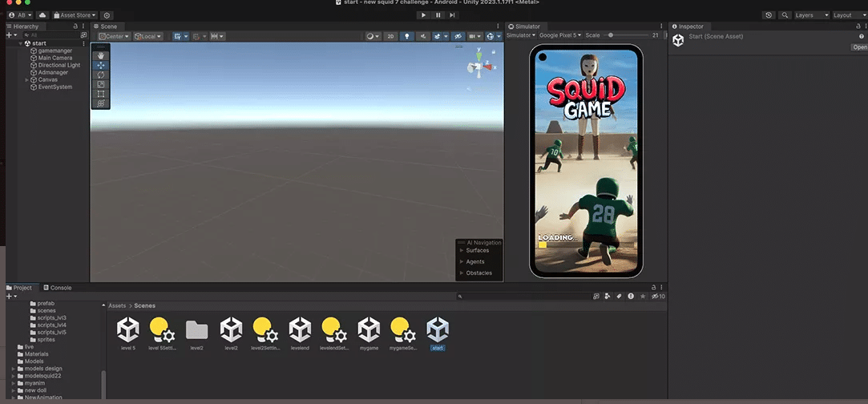Adjust the Simulator Scale slider

pos(625,35)
